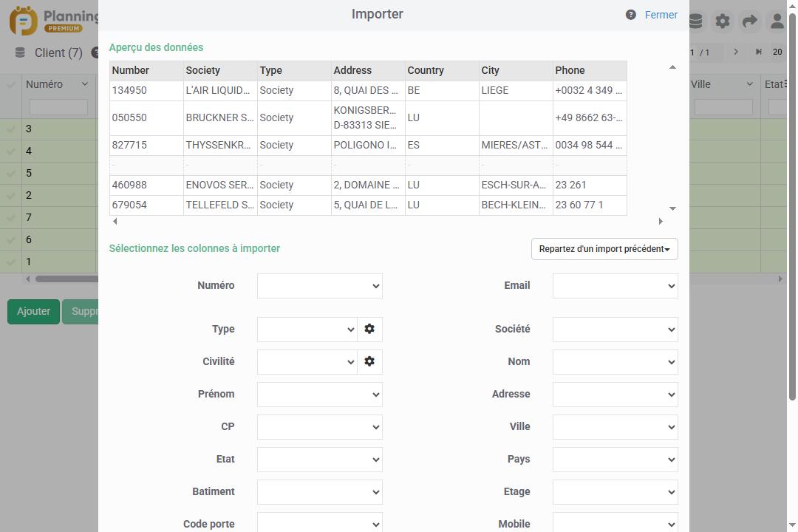The image size is (798, 532).
Task: Select the preview cell LIEGE
Action: click(516, 91)
